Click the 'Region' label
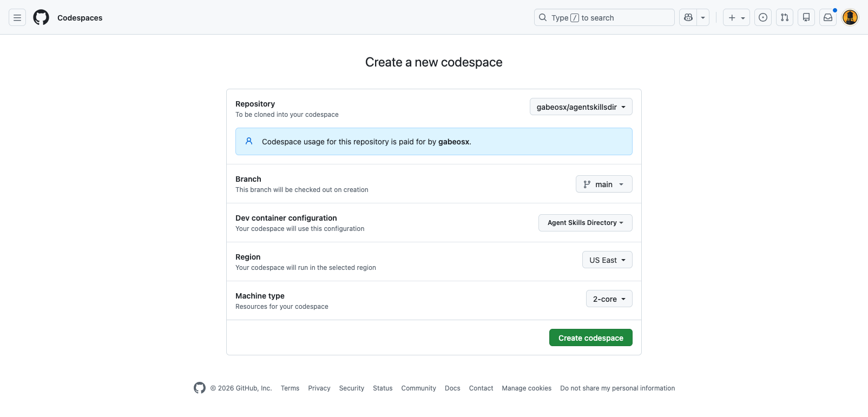Viewport: 868px width, 417px height. point(248,257)
